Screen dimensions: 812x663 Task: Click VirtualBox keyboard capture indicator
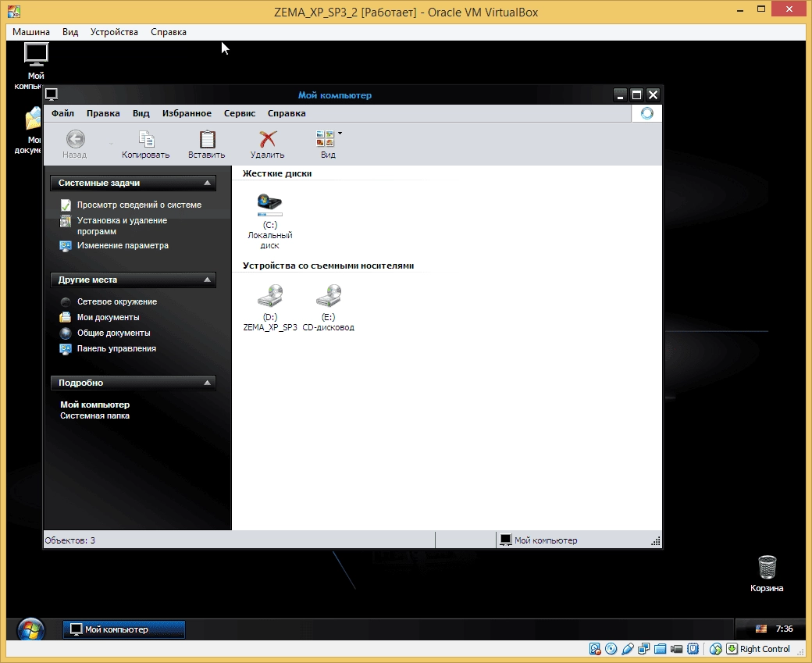click(x=732, y=649)
